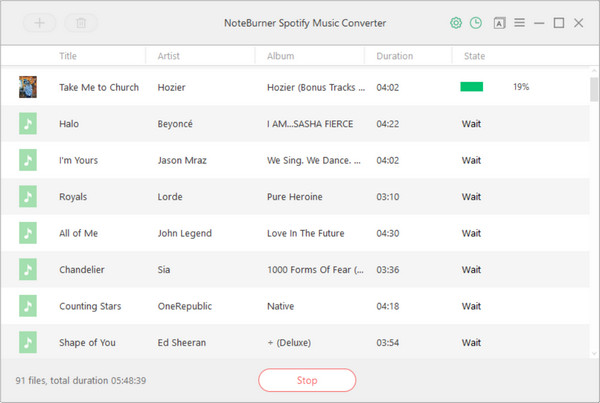Select the song title Take Me to Church
This screenshot has height=403, width=600.
point(99,87)
